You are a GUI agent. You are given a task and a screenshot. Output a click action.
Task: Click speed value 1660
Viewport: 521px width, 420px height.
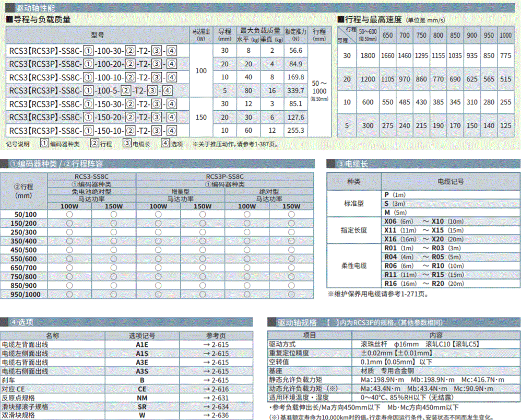pyautogui.click(x=387, y=55)
